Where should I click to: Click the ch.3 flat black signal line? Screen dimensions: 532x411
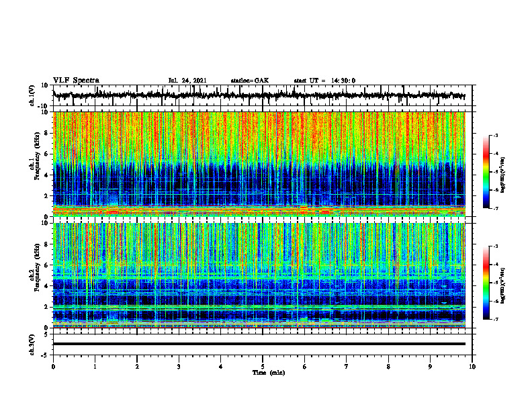click(x=259, y=344)
